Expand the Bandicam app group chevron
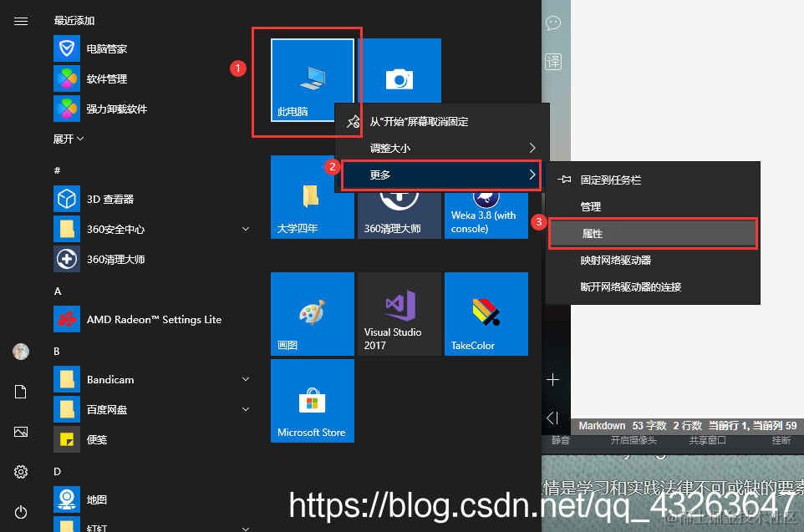The height and width of the screenshot is (532, 804). [246, 379]
